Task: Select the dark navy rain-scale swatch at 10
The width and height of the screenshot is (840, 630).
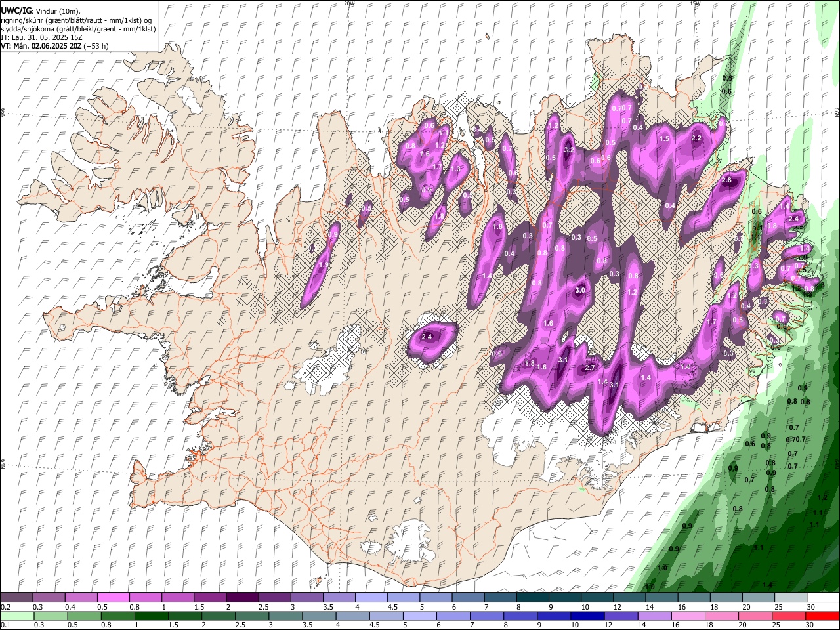Action: (587, 616)
